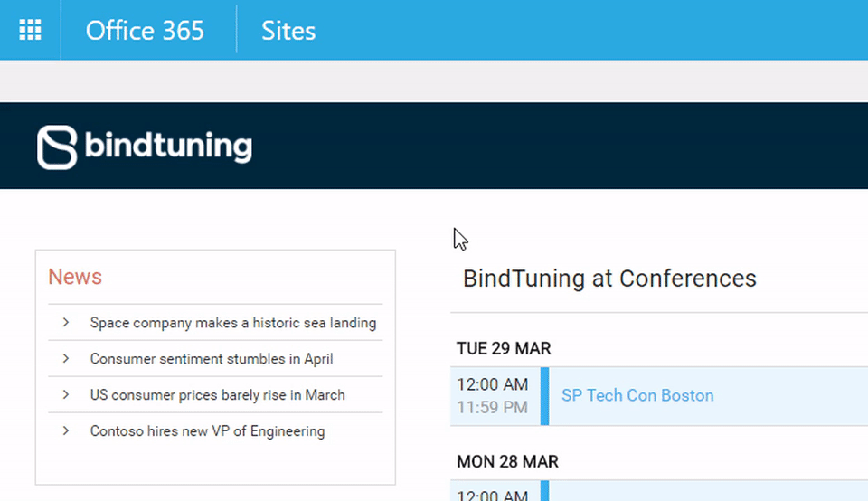Screen dimensions: 868x501
Task: Expand chevron beside US consumer prices item
Action: pos(66,394)
